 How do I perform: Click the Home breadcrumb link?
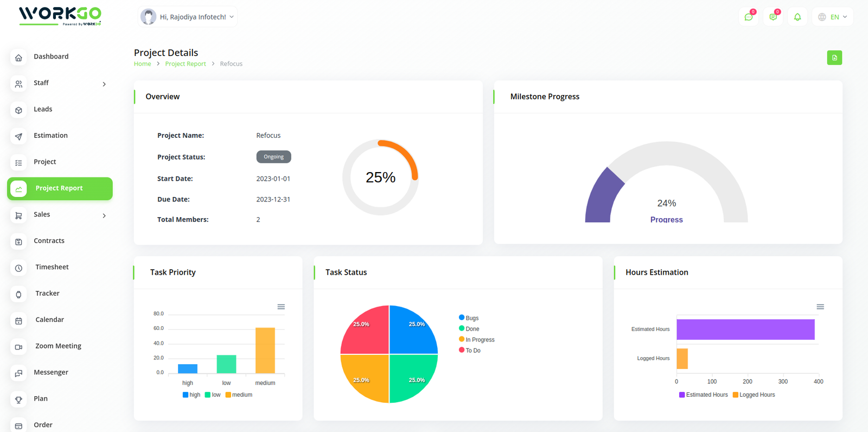[143, 63]
